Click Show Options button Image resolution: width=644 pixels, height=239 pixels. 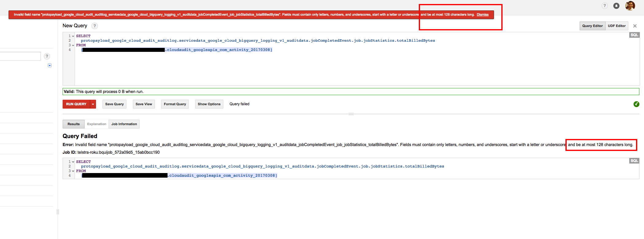(x=209, y=104)
